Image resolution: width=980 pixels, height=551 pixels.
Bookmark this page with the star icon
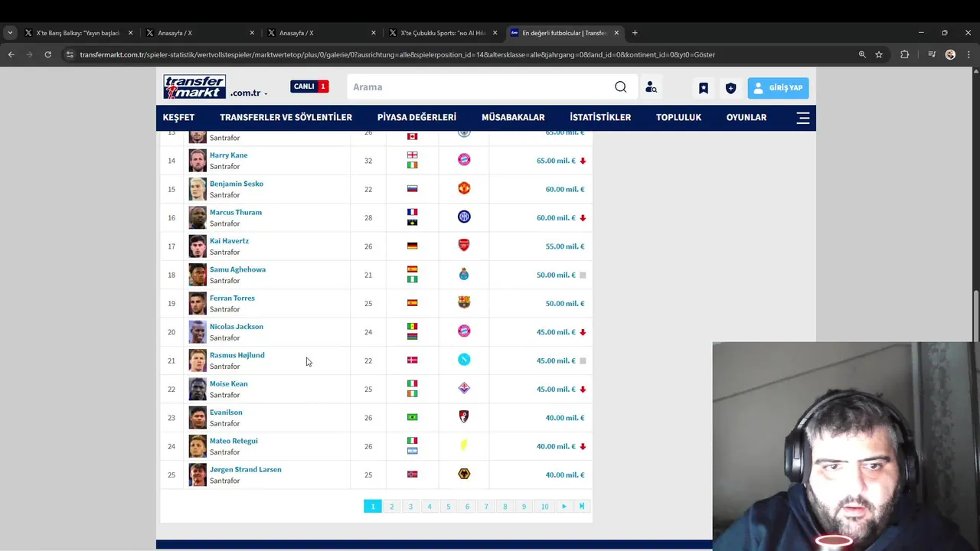pos(879,54)
